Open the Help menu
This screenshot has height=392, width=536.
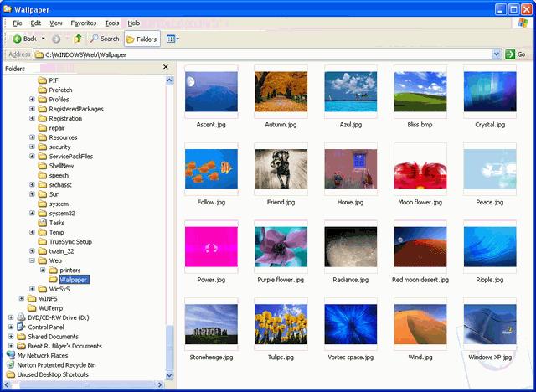[134, 23]
